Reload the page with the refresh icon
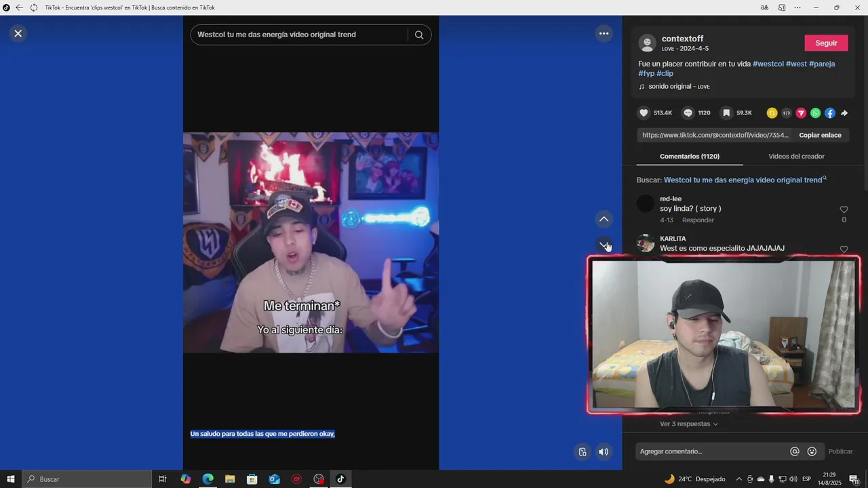 pyautogui.click(x=34, y=7)
